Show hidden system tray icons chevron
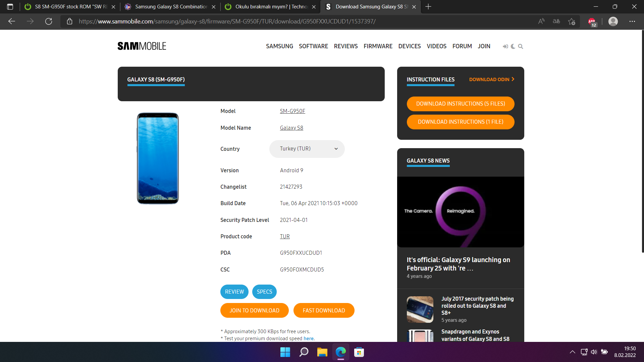 click(x=572, y=352)
